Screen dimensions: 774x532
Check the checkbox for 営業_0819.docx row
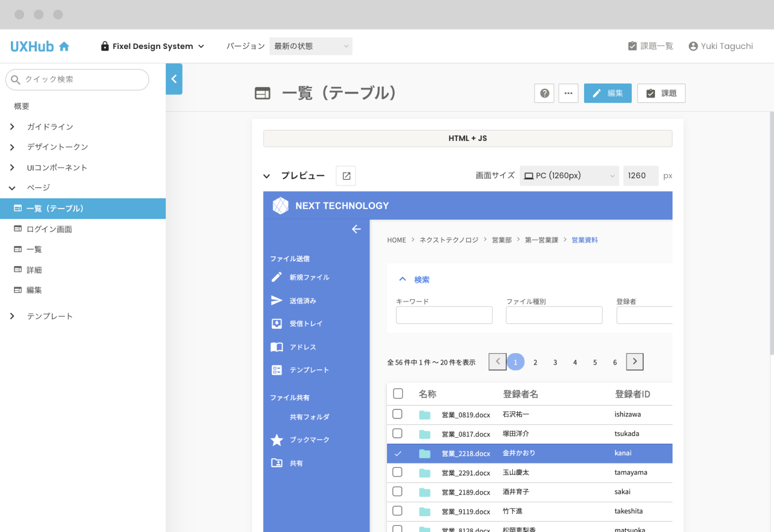pyautogui.click(x=397, y=414)
